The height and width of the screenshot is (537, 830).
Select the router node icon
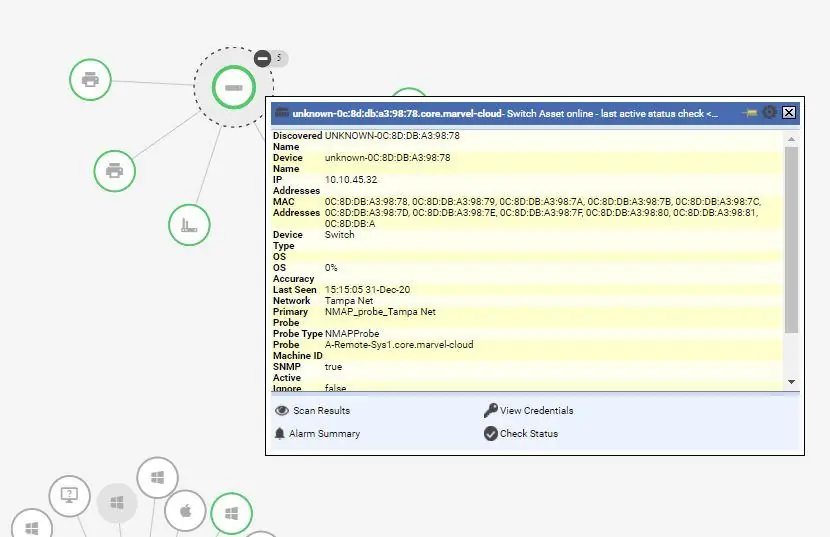pos(189,225)
